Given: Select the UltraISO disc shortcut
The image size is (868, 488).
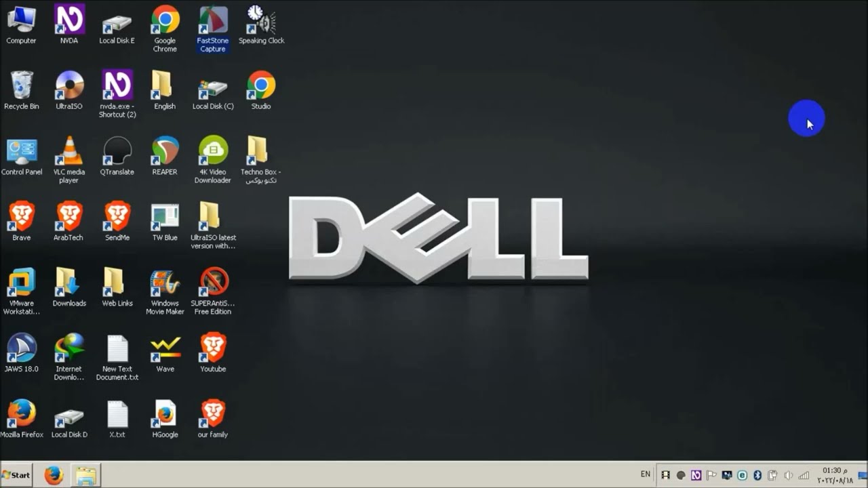Looking at the screenshot, I should (x=69, y=91).
